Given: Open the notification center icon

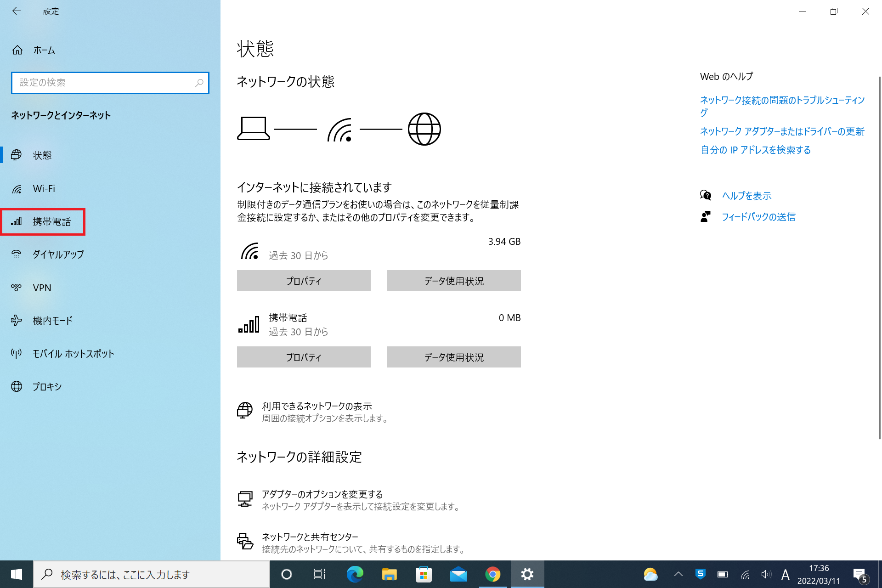Looking at the screenshot, I should point(860,575).
